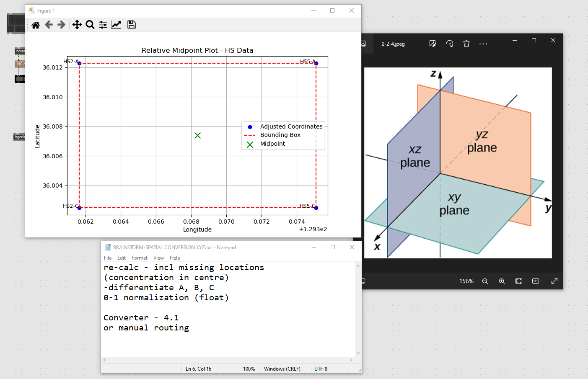The image size is (588, 379).
Task: Open See more options in Photos
Action: (x=483, y=44)
